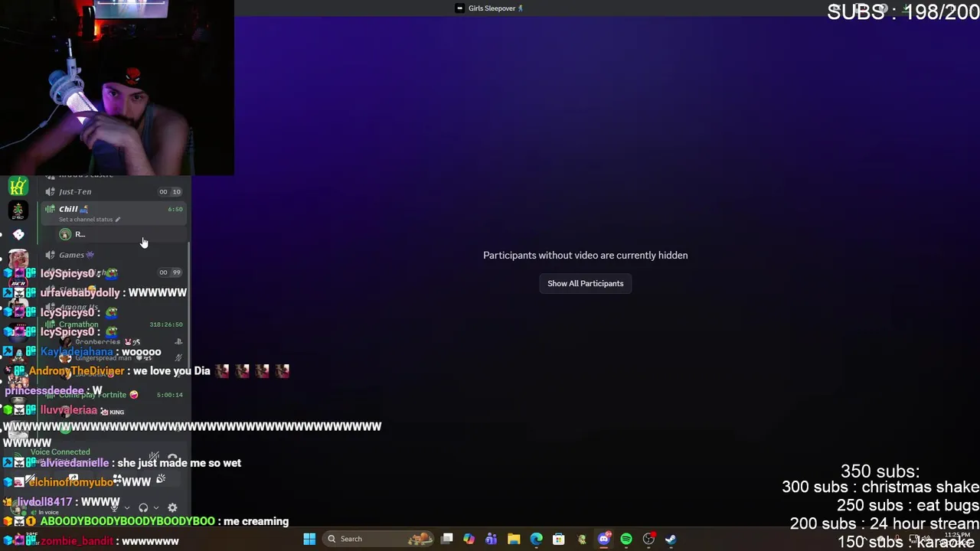Open the Windows Start menu

pos(309,539)
